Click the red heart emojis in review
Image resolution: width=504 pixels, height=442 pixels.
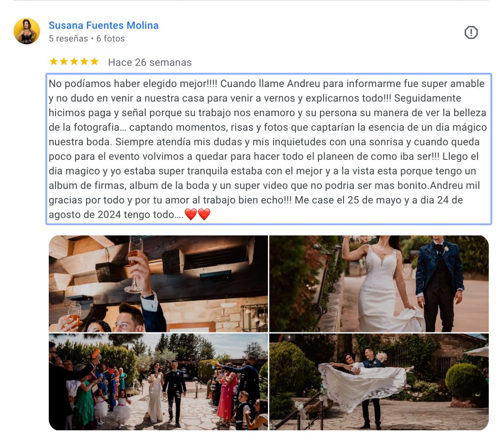(197, 214)
